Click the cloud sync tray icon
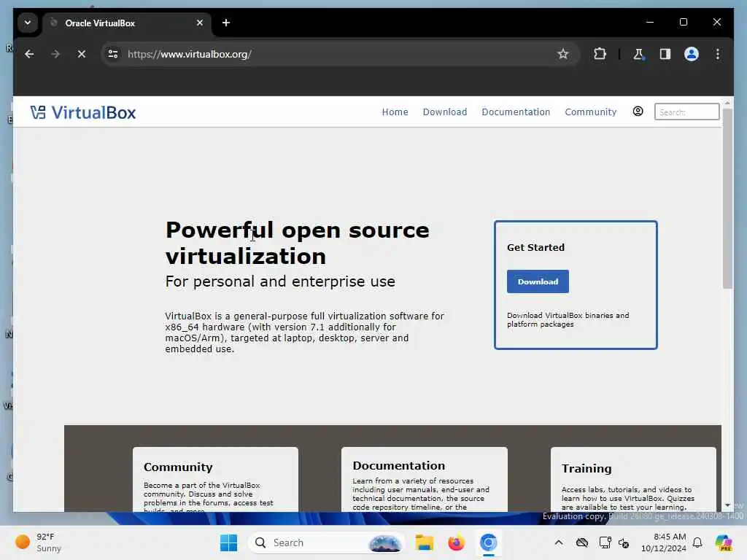The width and height of the screenshot is (747, 560). tap(581, 542)
